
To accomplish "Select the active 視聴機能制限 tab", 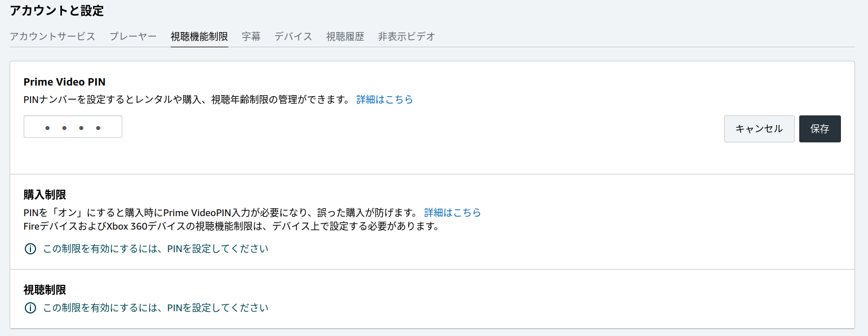I will (x=200, y=36).
